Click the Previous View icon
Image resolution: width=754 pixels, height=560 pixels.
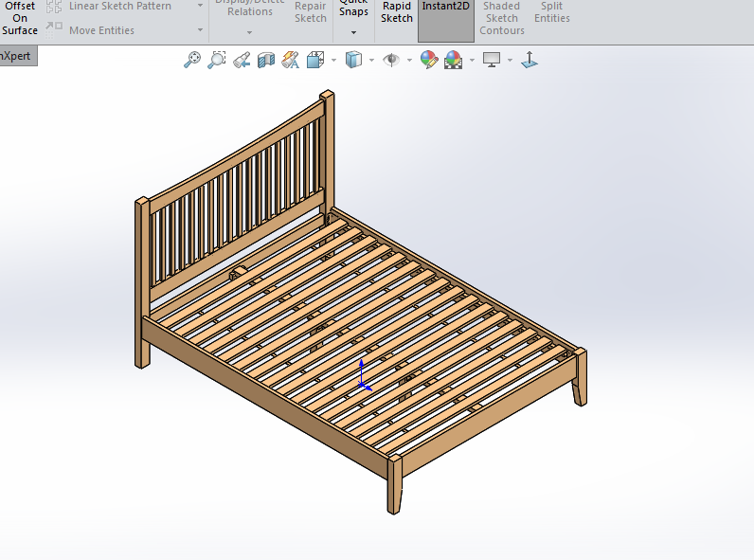[242, 60]
